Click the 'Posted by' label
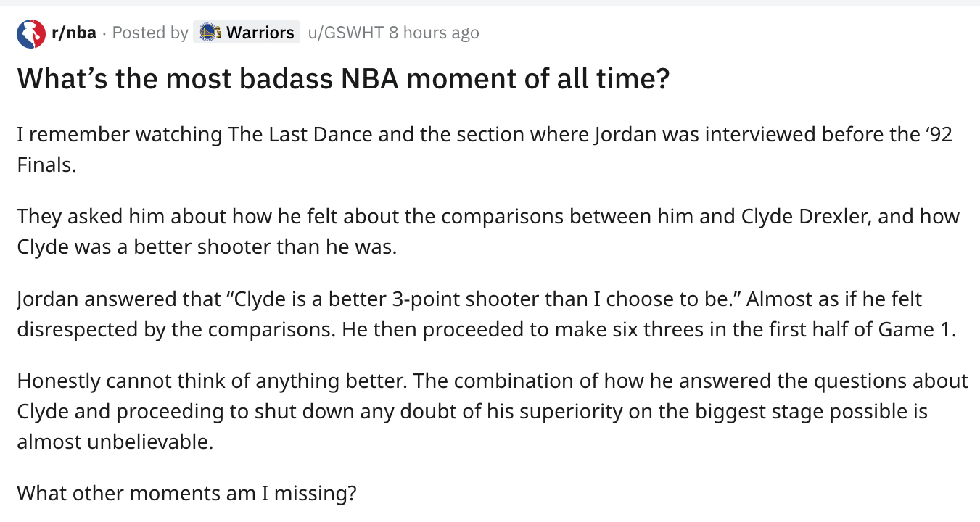Viewport: 980px width, 522px height. (x=150, y=33)
